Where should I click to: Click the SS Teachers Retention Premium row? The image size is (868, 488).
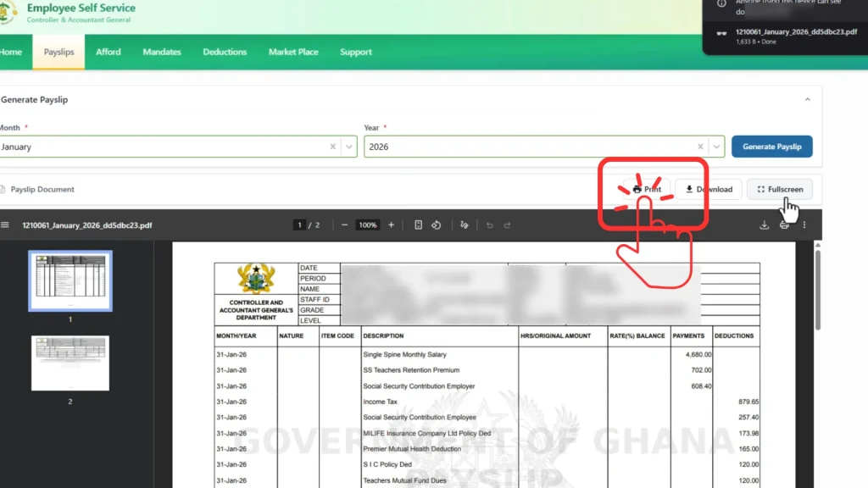click(x=487, y=370)
